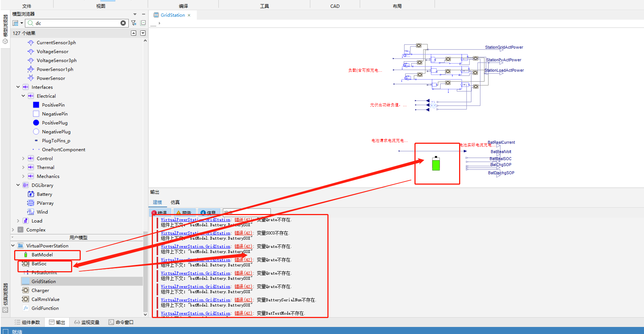Collapse the Interfaces tree node
Image resolution: width=644 pixels, height=334 pixels.
tap(18, 87)
